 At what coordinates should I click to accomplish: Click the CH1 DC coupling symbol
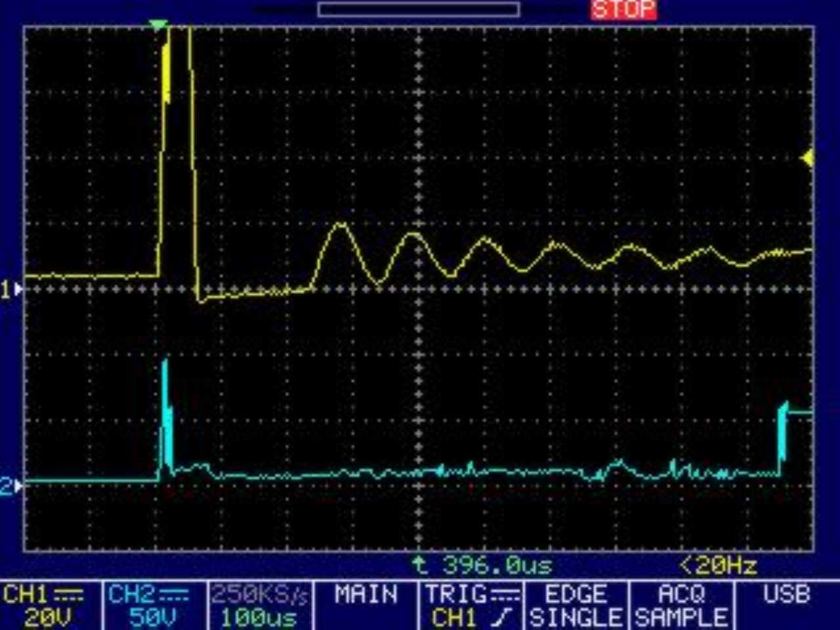tap(68, 595)
